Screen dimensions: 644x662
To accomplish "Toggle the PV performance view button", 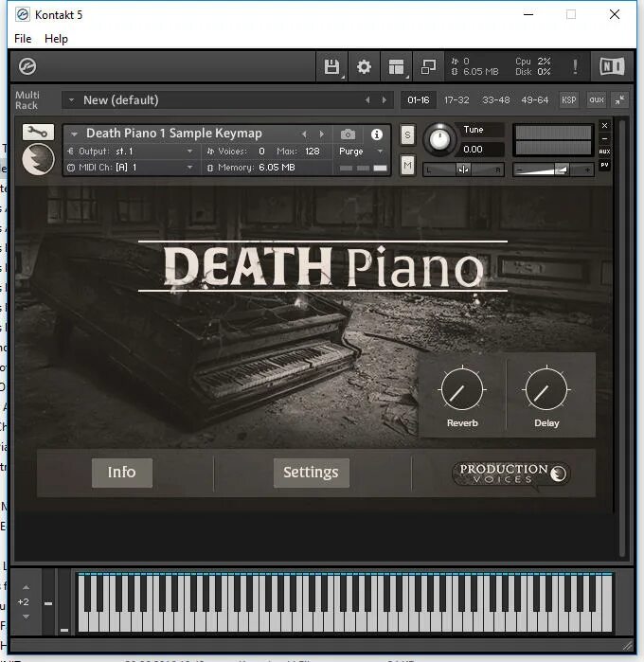I will tap(605, 165).
